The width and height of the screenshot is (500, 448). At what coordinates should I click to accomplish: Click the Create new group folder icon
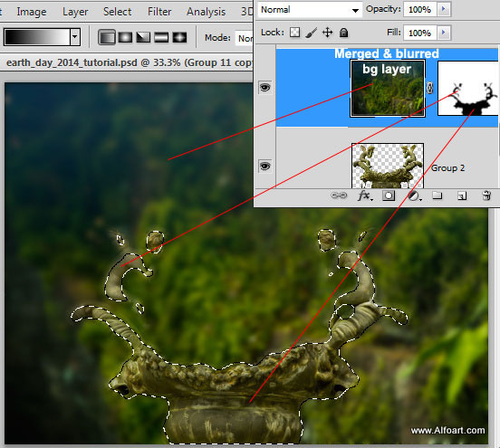click(437, 195)
